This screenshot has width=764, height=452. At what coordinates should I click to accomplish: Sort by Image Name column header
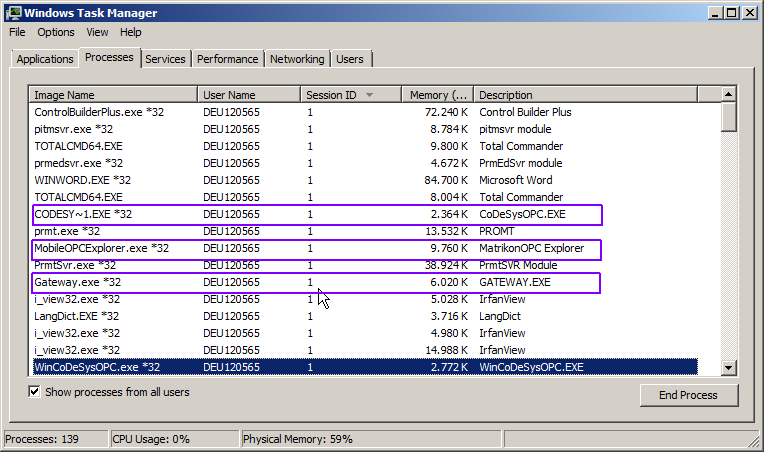coord(113,94)
